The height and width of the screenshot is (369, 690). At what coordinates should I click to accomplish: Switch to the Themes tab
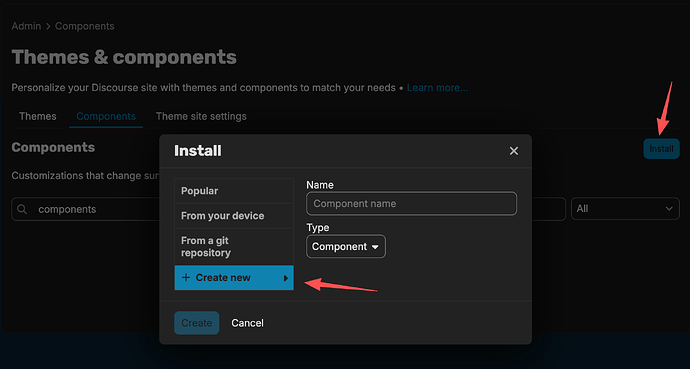tap(38, 117)
